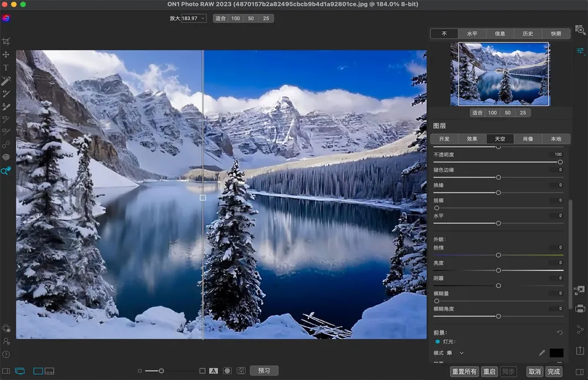Switch to the 天空 tab
The width and height of the screenshot is (588, 380).
(500, 139)
